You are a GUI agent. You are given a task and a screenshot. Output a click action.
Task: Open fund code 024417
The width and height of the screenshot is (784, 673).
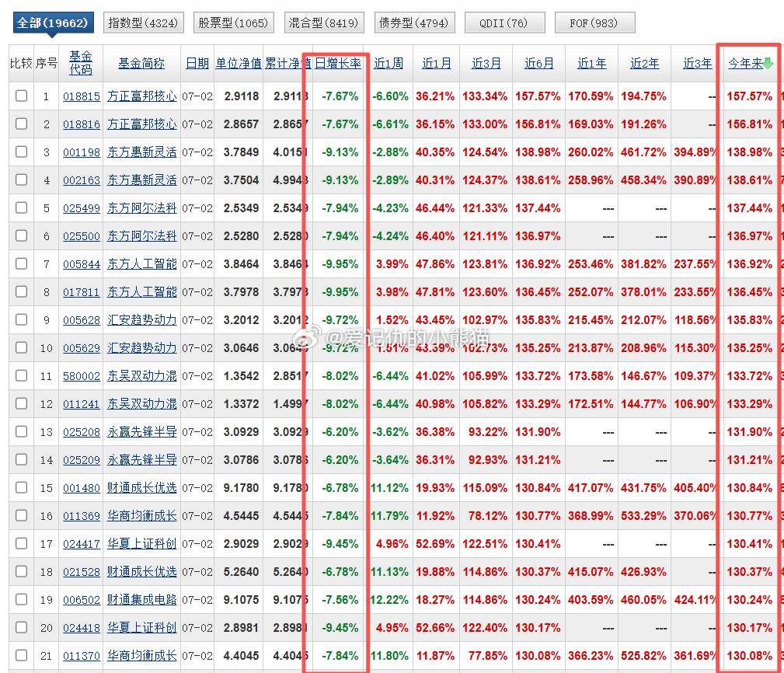[82, 544]
